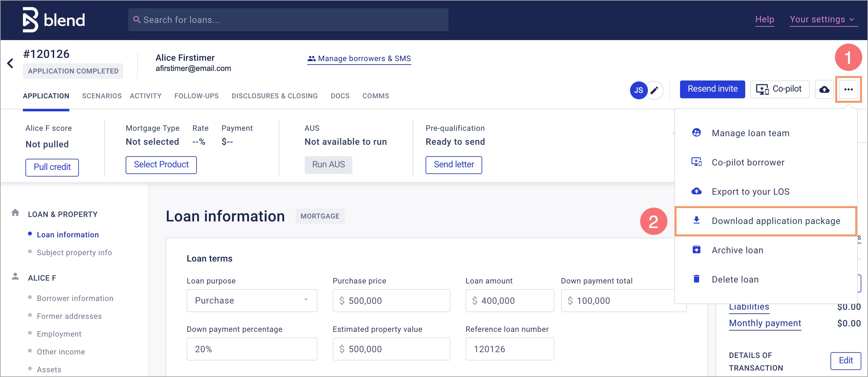Image resolution: width=868 pixels, height=377 pixels.
Task: Open the Loan purpose dropdown
Action: tap(251, 300)
